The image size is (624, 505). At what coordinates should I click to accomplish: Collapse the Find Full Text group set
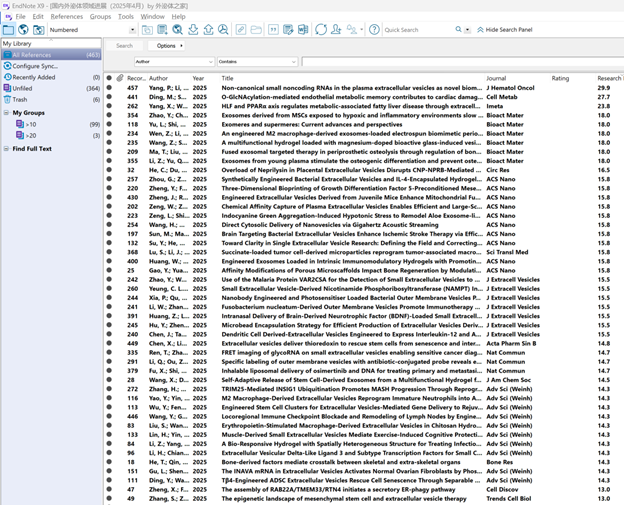click(6, 148)
